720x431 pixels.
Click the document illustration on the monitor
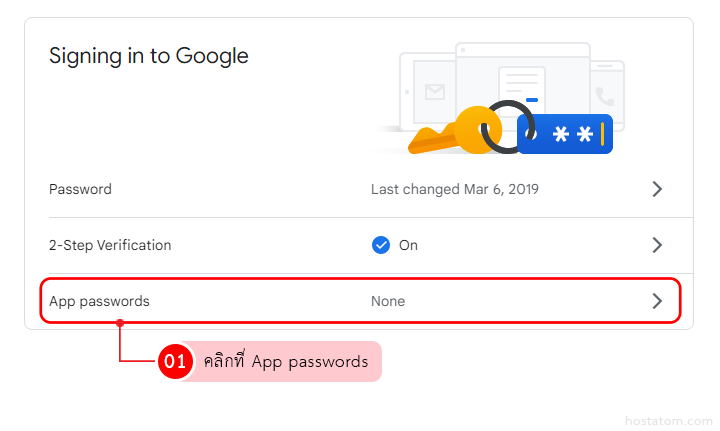[521, 88]
